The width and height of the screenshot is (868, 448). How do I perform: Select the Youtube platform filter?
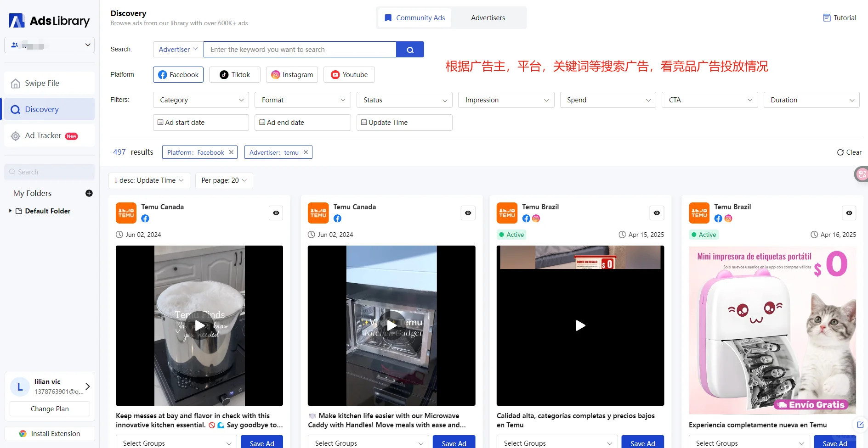tap(349, 75)
